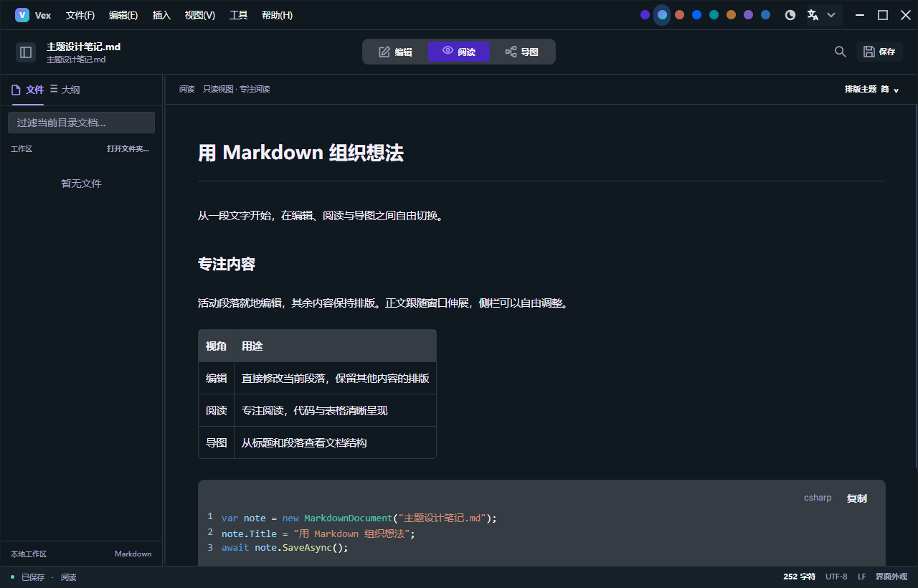918x588 pixels.
Task: Click the 只读视图 · 专注阅读 label
Action: click(236, 90)
